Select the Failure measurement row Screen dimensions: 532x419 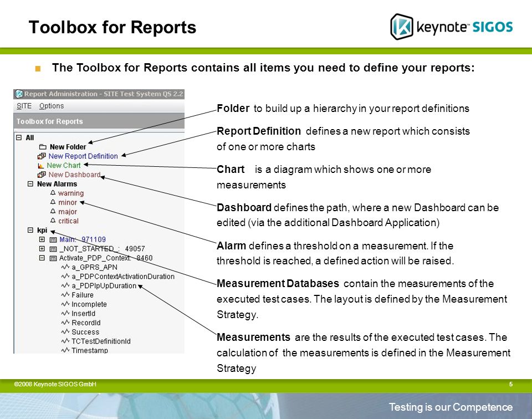click(x=83, y=295)
